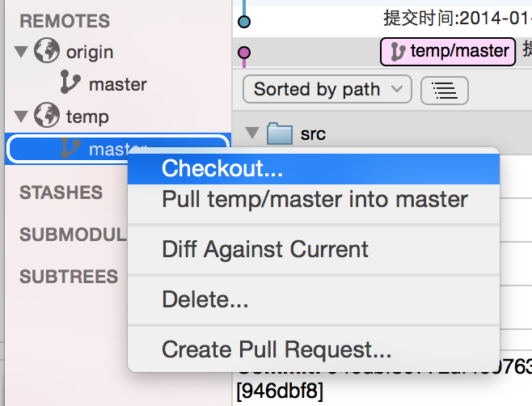This screenshot has width=532, height=406.
Task: Click the blue commit graph node
Action: pos(245,21)
